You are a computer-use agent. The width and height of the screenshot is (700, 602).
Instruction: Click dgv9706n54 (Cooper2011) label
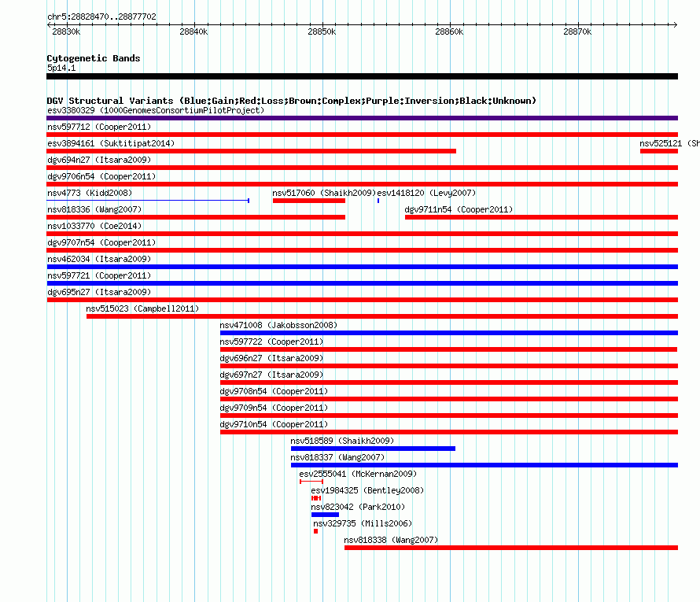coord(101,176)
